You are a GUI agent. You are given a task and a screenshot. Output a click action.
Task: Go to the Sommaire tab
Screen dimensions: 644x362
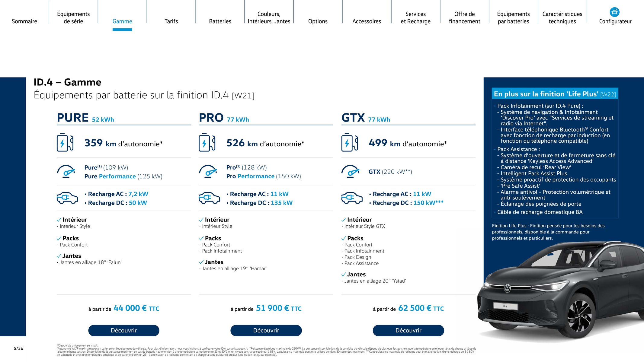point(24,21)
